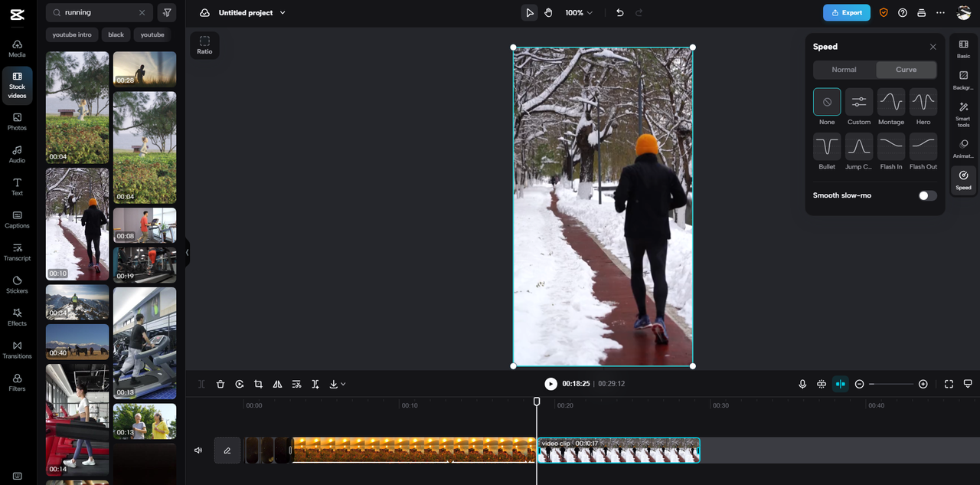Open the Animation properties tab
The width and height of the screenshot is (980, 485).
pos(963,149)
